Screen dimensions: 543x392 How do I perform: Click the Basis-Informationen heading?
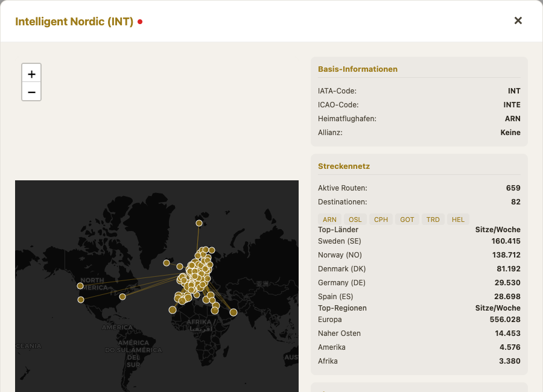click(x=357, y=69)
